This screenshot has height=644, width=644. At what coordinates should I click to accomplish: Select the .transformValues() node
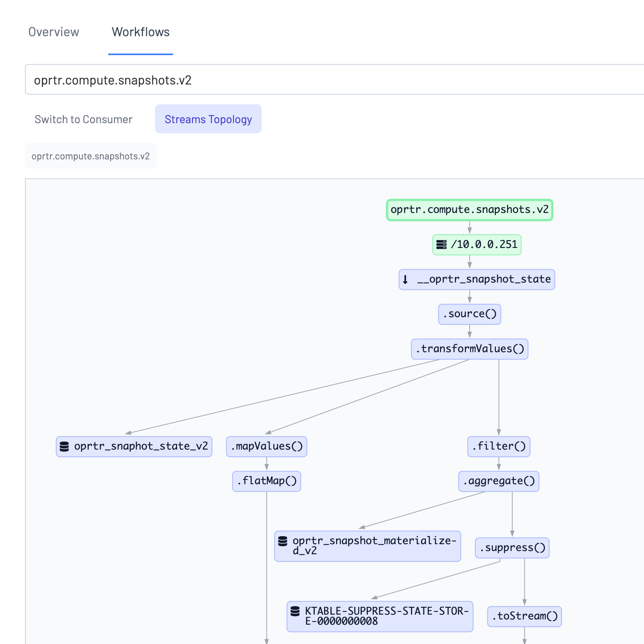(x=469, y=349)
